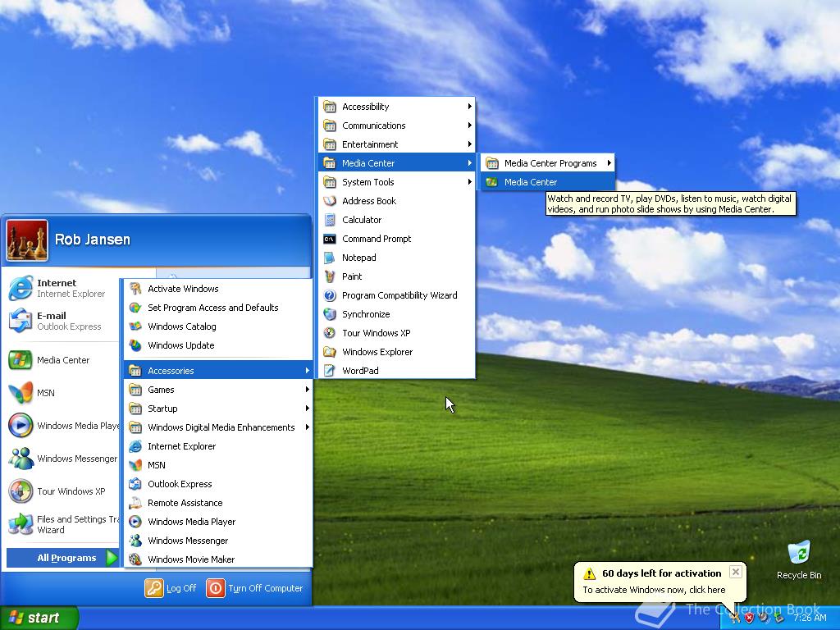
Task: Expand the Entertainment submenu
Action: (396, 144)
